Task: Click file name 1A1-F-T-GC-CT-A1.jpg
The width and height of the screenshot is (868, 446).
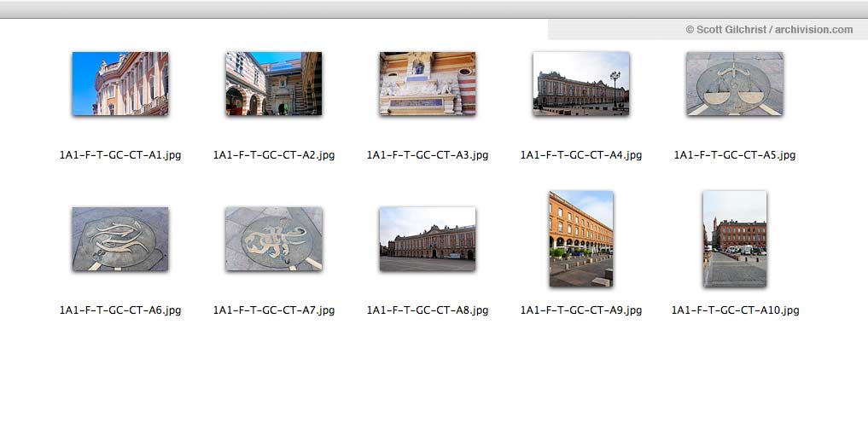Action: tap(120, 155)
